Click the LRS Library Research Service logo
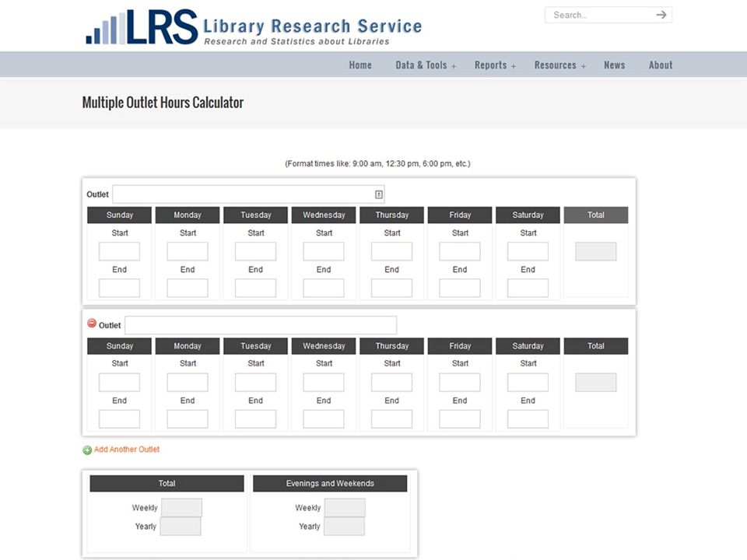Image resolution: width=747 pixels, height=560 pixels. click(254, 27)
